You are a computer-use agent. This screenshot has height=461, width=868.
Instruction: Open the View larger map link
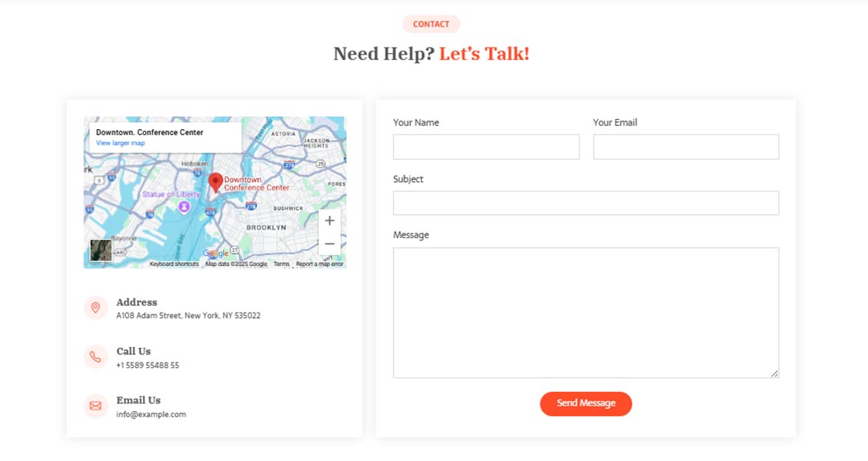tap(120, 144)
